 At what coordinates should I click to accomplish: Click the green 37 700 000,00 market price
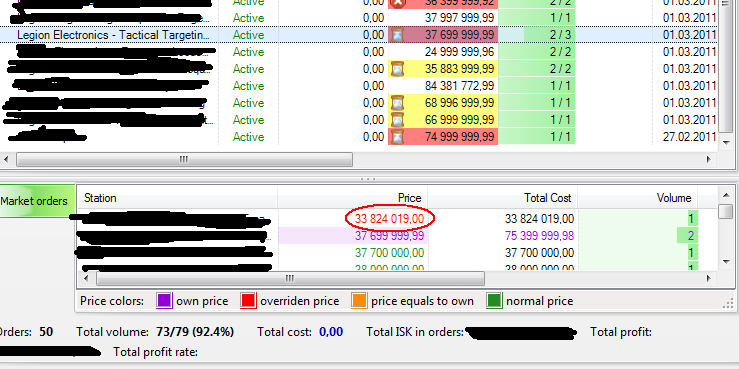389,253
